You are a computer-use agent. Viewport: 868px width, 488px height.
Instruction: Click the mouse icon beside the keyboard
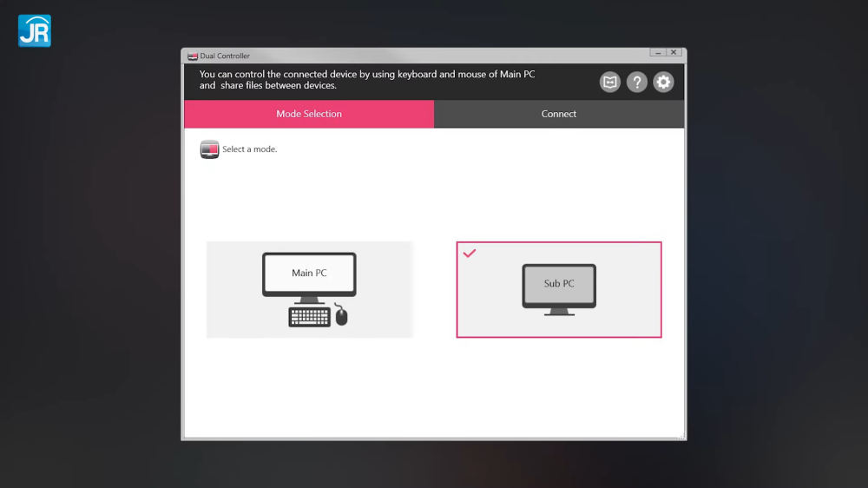[x=341, y=316]
